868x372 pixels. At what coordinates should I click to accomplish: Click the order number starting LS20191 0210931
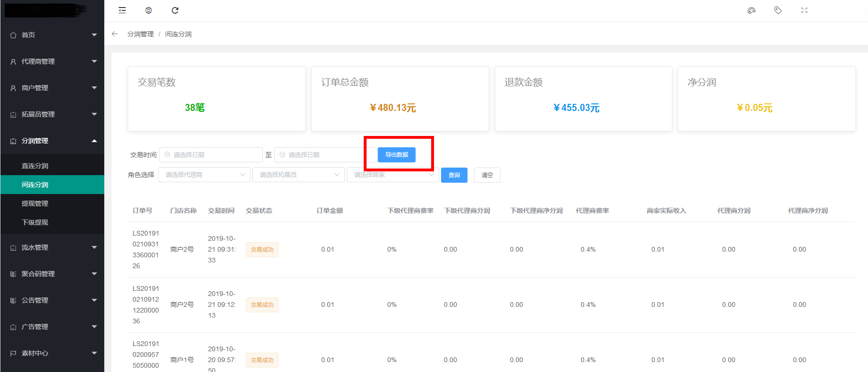pos(146,249)
